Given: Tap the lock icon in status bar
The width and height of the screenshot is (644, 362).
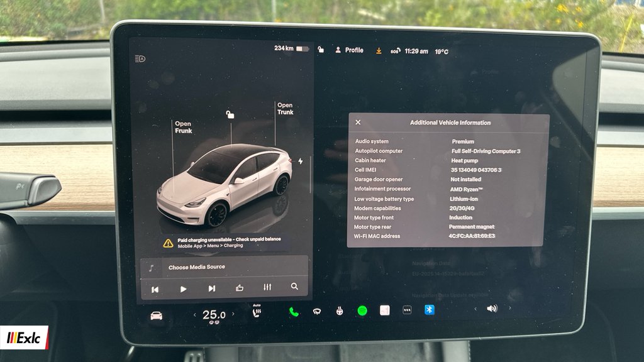Looking at the screenshot, I should pyautogui.click(x=321, y=50).
